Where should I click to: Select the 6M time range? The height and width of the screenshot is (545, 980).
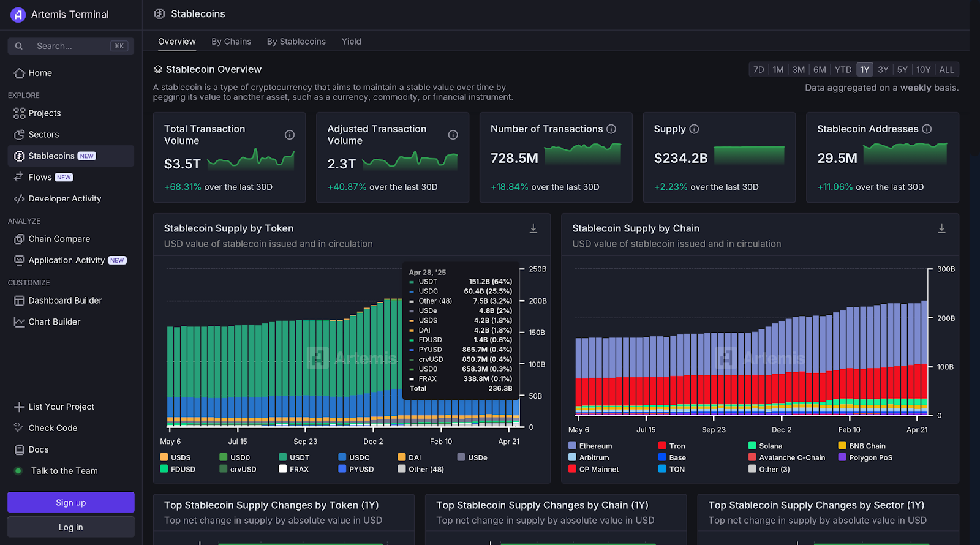tap(820, 70)
